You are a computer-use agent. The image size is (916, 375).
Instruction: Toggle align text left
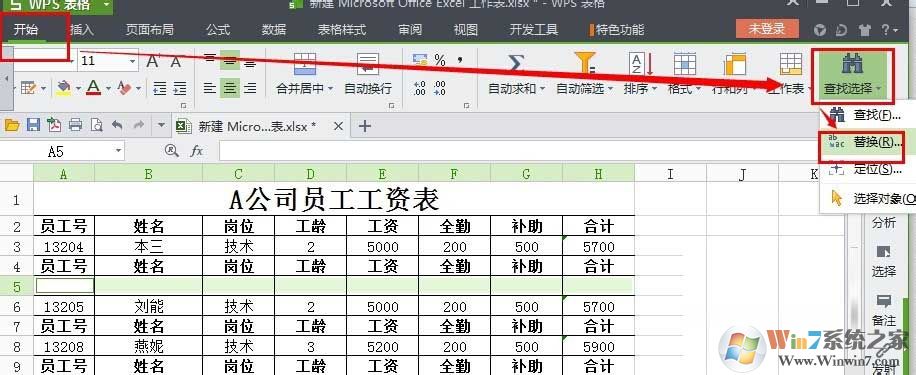210,88
